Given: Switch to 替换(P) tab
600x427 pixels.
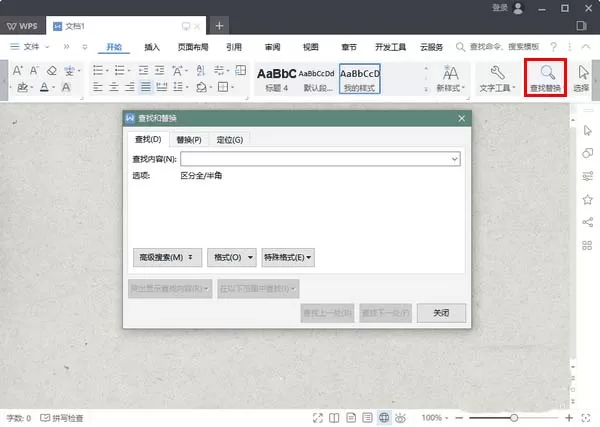Looking at the screenshot, I should [x=189, y=140].
